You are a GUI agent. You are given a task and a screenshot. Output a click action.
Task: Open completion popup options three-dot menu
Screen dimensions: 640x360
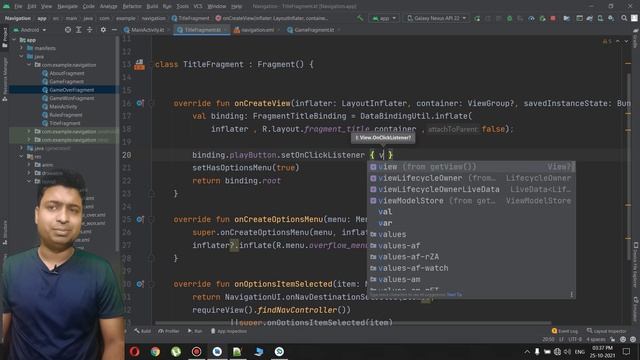(571, 294)
